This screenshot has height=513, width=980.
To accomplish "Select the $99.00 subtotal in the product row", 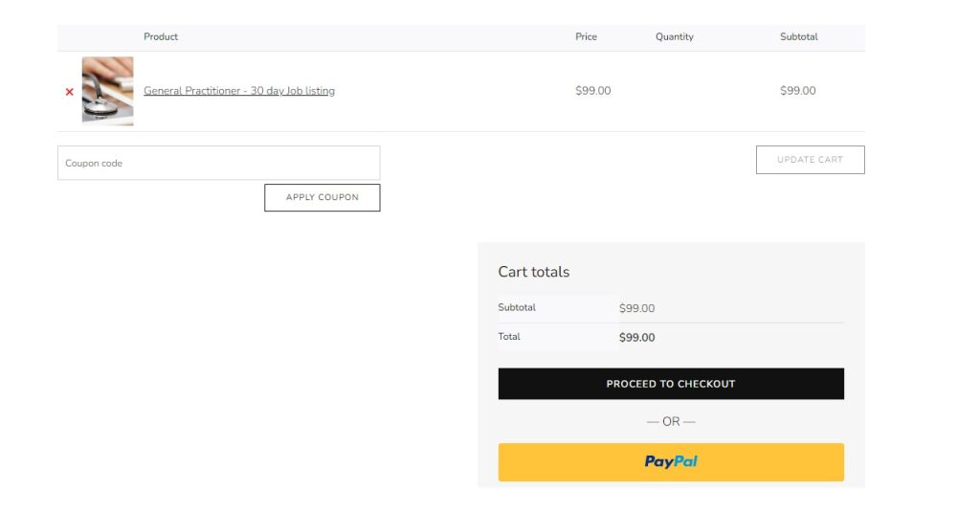I will click(x=797, y=91).
